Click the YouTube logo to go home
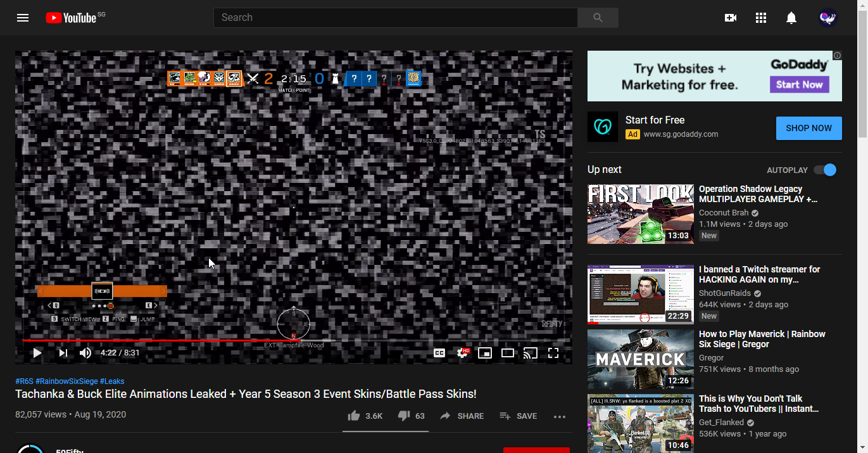This screenshot has height=453, width=868. tap(71, 18)
